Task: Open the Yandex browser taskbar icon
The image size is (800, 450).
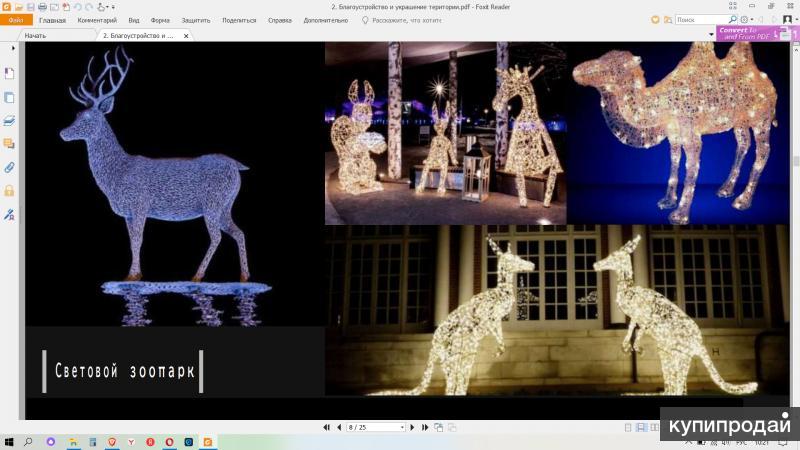Action: click(x=131, y=442)
